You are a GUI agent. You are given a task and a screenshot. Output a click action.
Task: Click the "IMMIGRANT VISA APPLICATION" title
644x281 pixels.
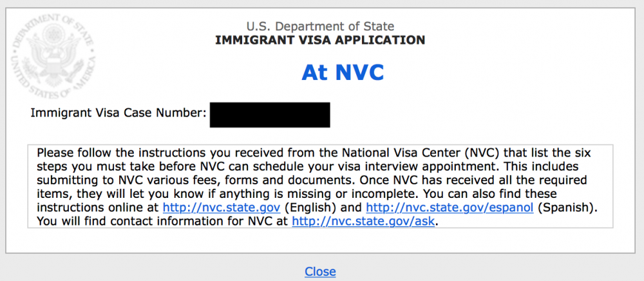point(320,40)
